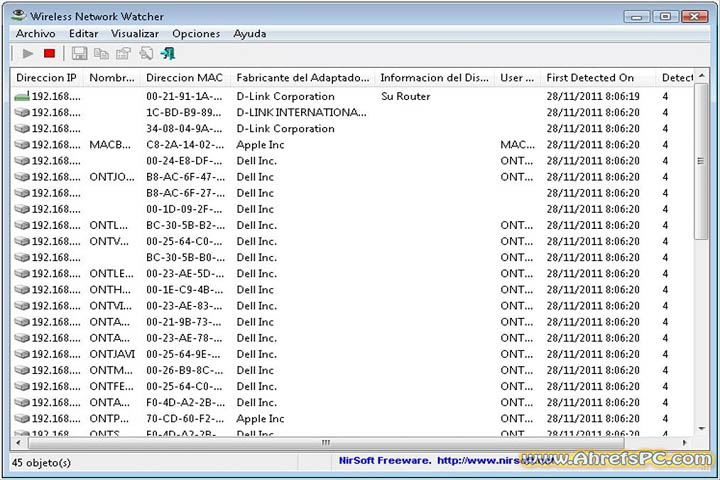720x480 pixels.
Task: Open the Ayuda menu
Action: pyautogui.click(x=249, y=34)
